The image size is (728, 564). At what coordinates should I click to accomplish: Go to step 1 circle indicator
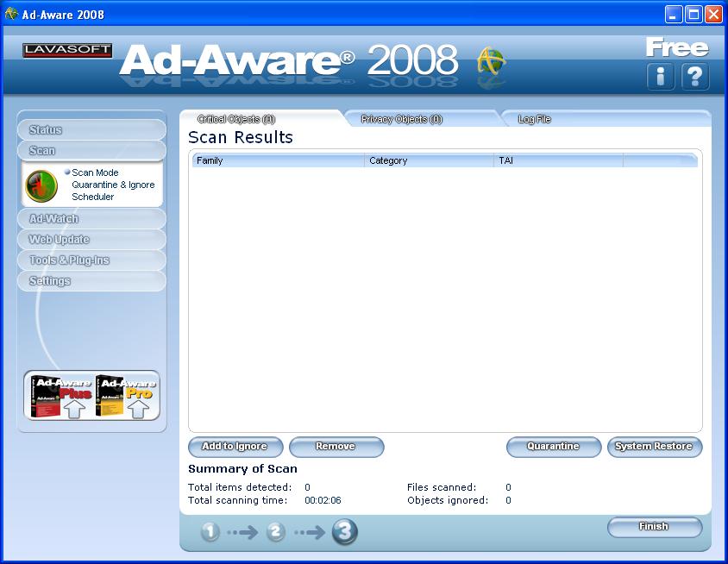[210, 531]
